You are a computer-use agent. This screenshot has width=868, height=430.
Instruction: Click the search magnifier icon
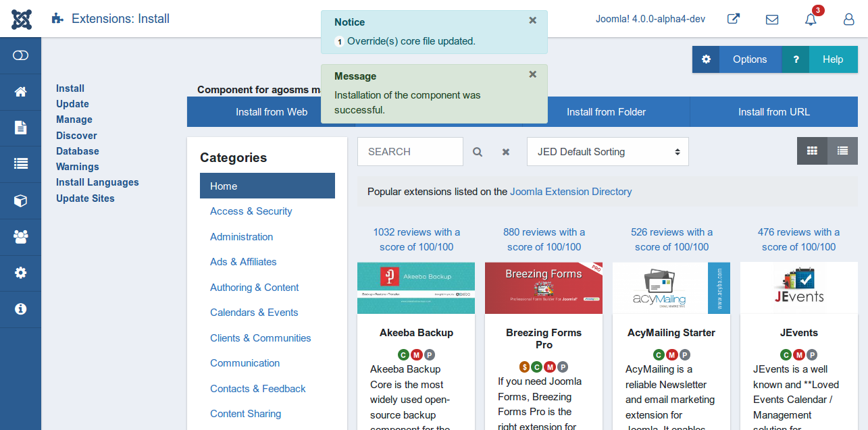click(x=478, y=153)
